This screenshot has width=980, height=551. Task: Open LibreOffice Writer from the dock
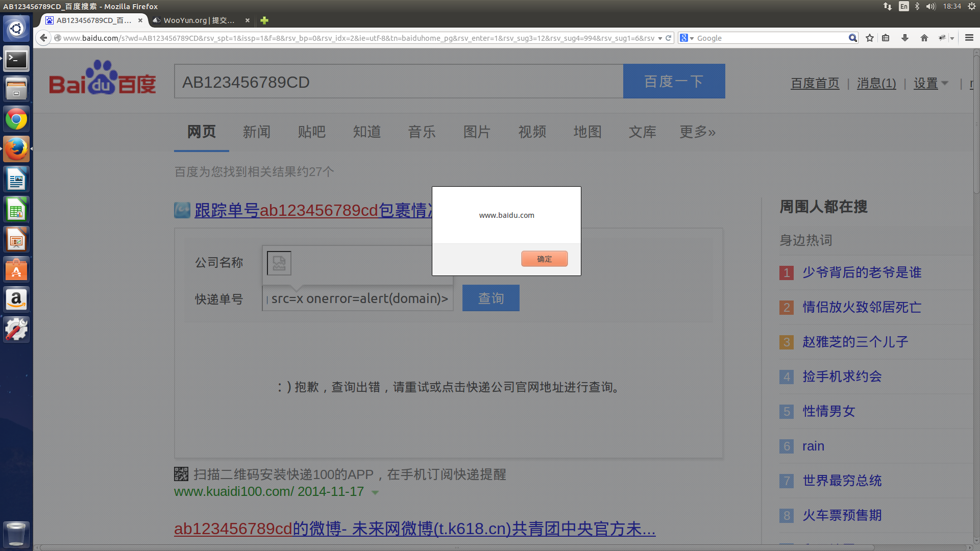(x=16, y=179)
